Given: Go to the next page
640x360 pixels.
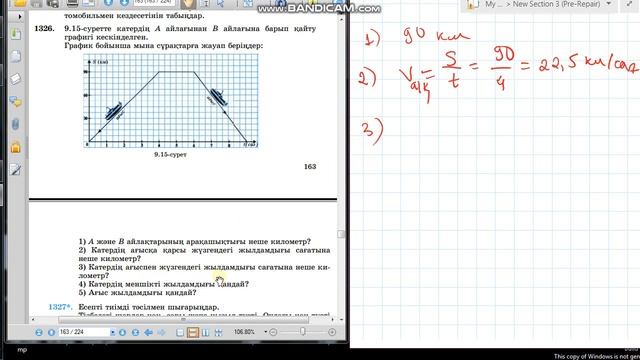Looking at the screenshot, I should click(x=122, y=333).
